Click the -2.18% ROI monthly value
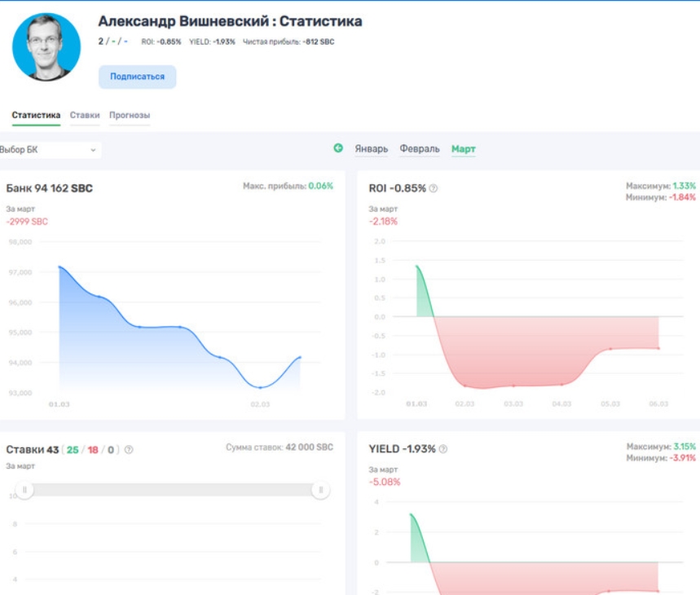 point(383,222)
